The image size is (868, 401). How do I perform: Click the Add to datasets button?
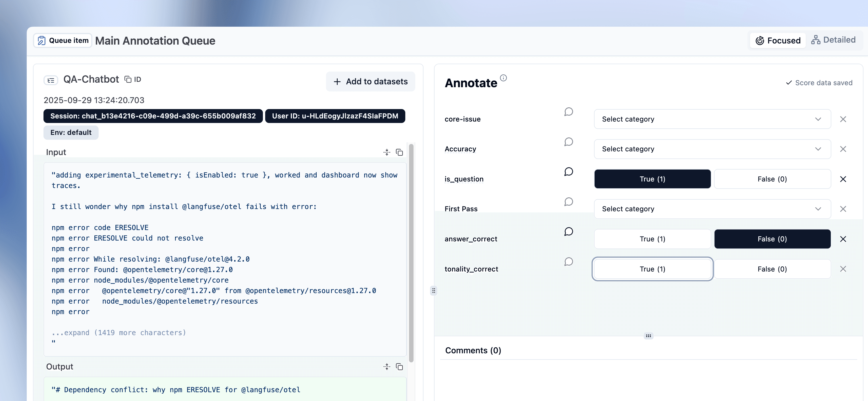coord(370,82)
